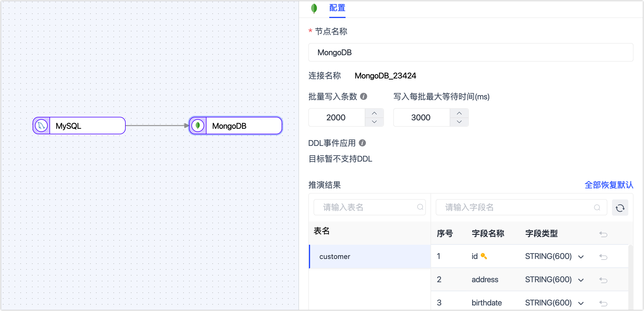644x311 pixels.
Task: Select the MongoDB node on canvas
Action: click(x=236, y=126)
